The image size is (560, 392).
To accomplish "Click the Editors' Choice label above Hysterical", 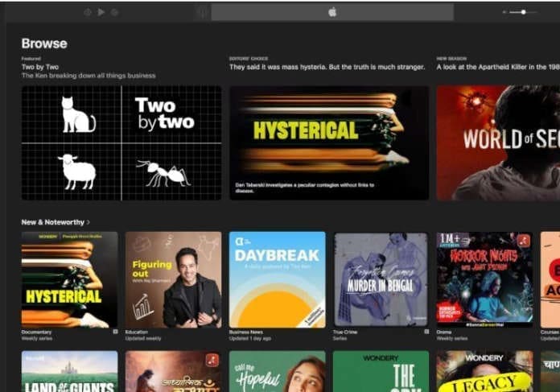I will [x=249, y=59].
